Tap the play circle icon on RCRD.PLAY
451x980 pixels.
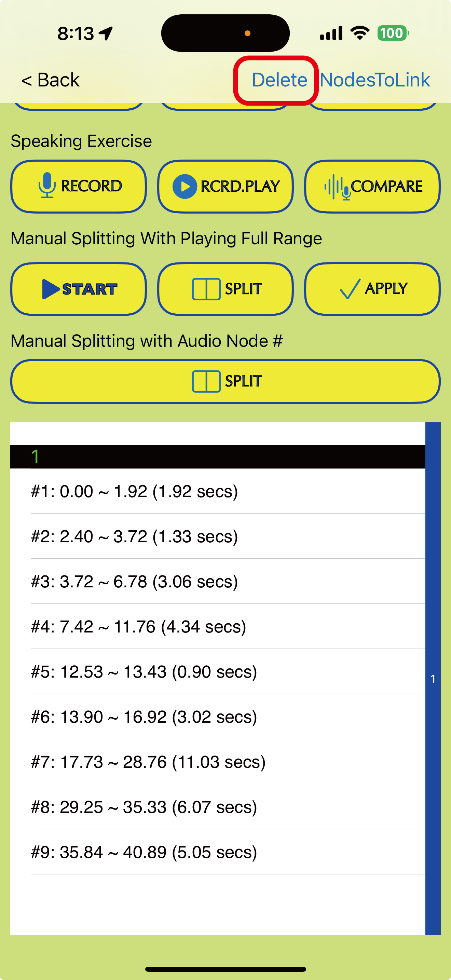point(184,187)
